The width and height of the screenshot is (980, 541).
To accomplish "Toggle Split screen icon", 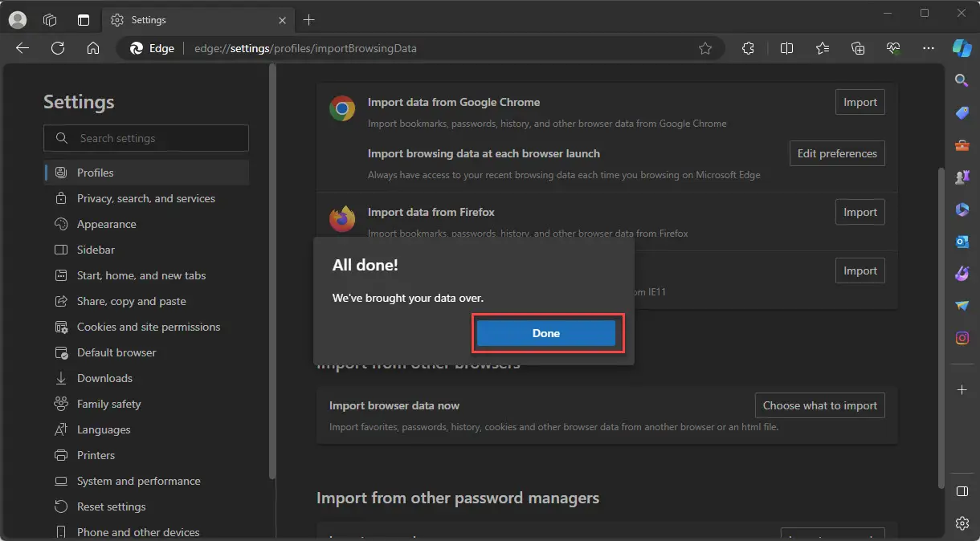I will (x=786, y=48).
